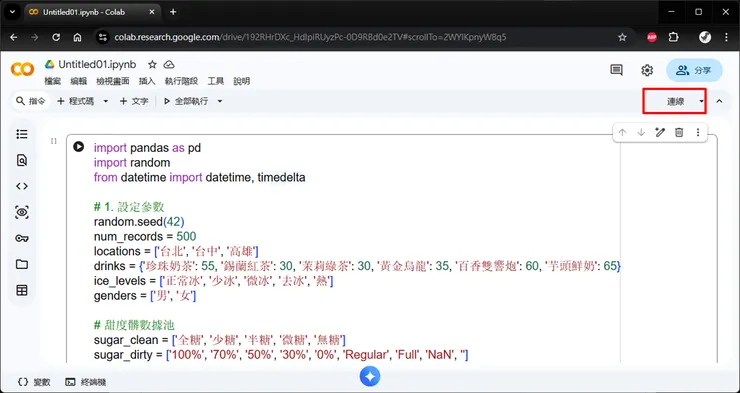740x393 pixels.
Task: Run the code cell with the play button
Action: 78,147
